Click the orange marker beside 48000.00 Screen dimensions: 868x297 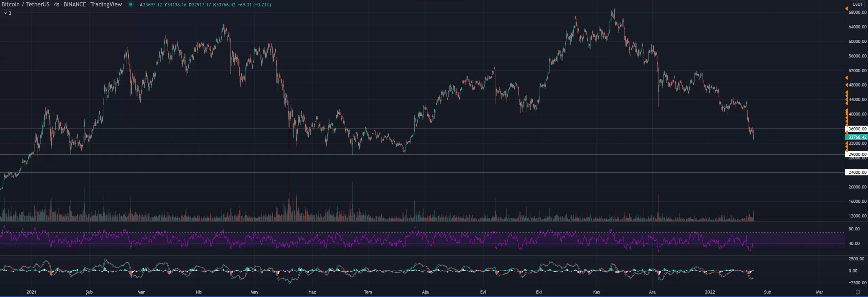(x=847, y=85)
